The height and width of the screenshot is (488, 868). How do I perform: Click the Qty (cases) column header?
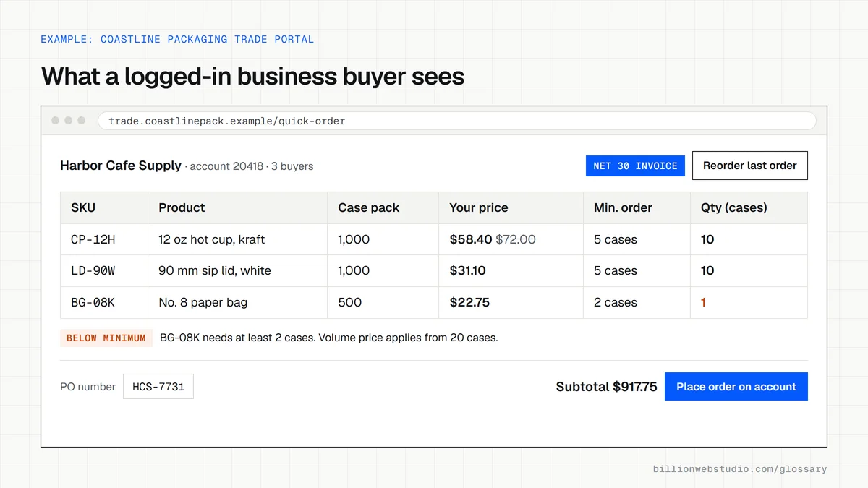[749, 207]
